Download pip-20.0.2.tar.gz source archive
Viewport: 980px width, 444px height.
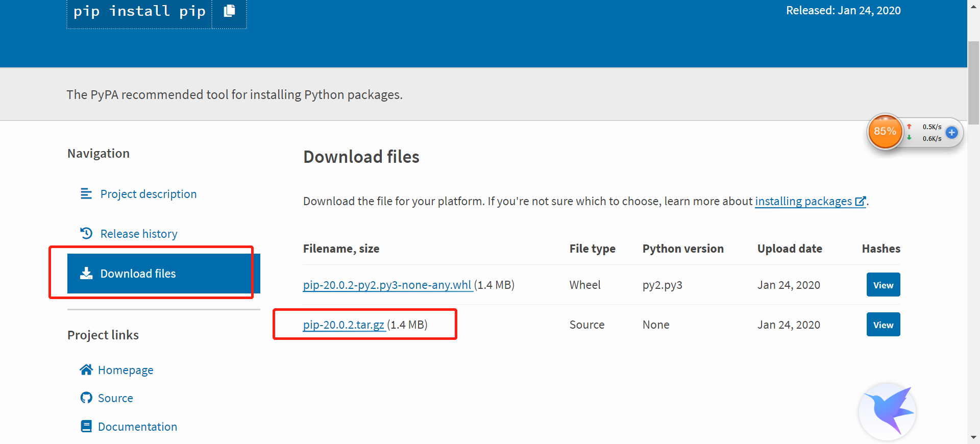[x=344, y=325]
